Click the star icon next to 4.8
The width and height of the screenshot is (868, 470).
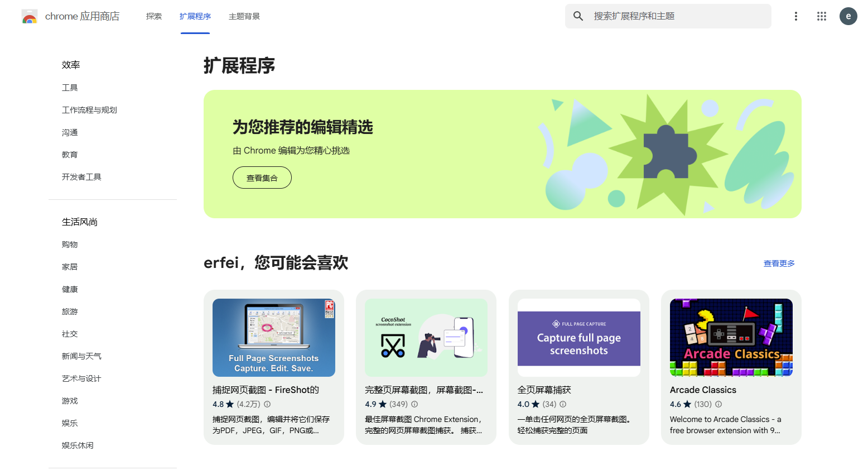tap(230, 404)
